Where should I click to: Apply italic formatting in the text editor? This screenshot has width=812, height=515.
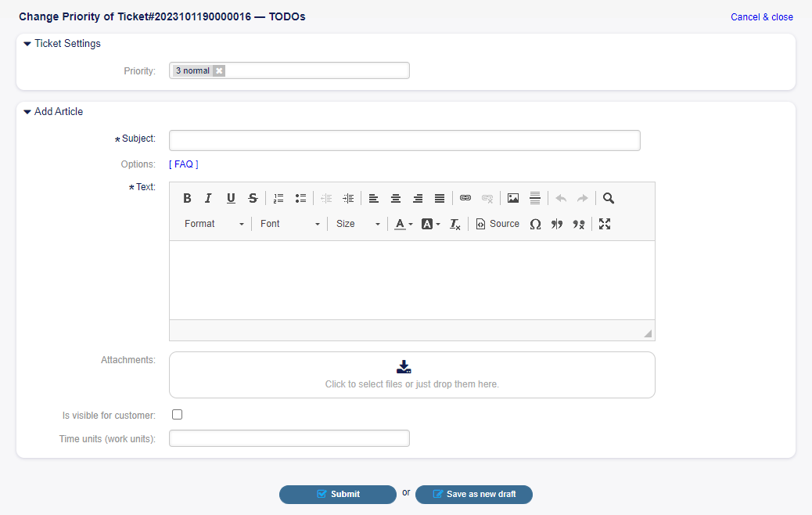point(208,198)
